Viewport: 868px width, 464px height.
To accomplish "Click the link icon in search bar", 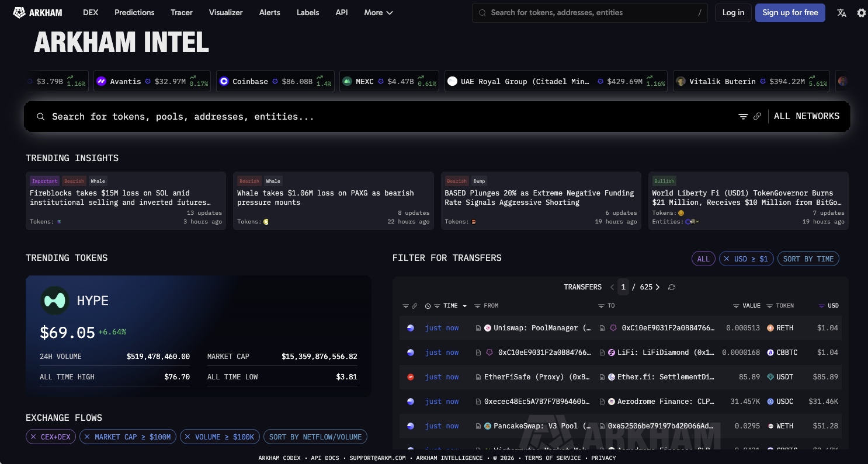I will click(x=757, y=117).
